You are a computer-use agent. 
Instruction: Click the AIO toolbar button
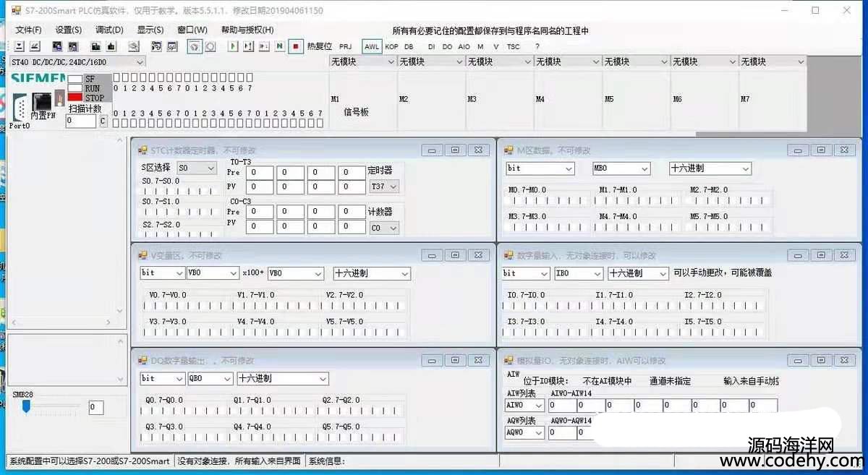pos(464,47)
